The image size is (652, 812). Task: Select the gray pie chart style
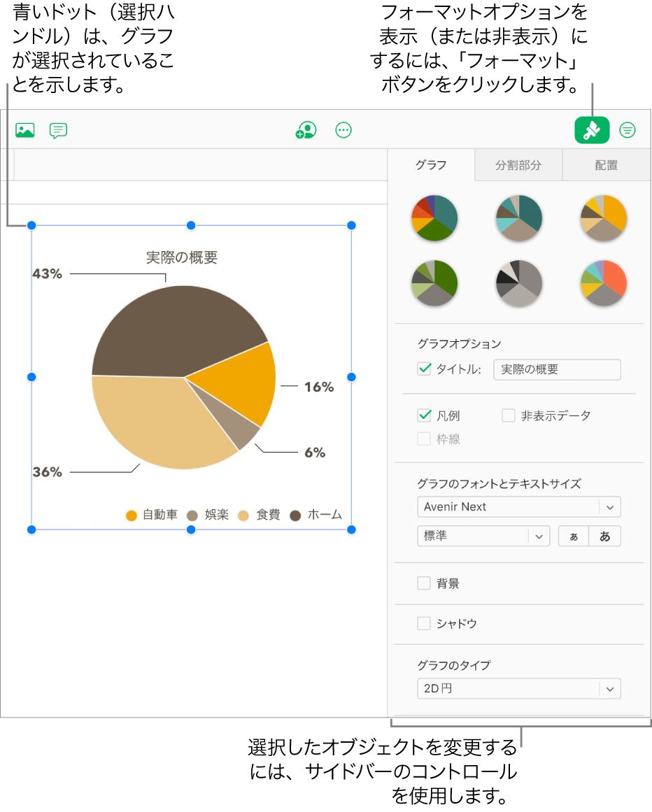pyautogui.click(x=518, y=283)
